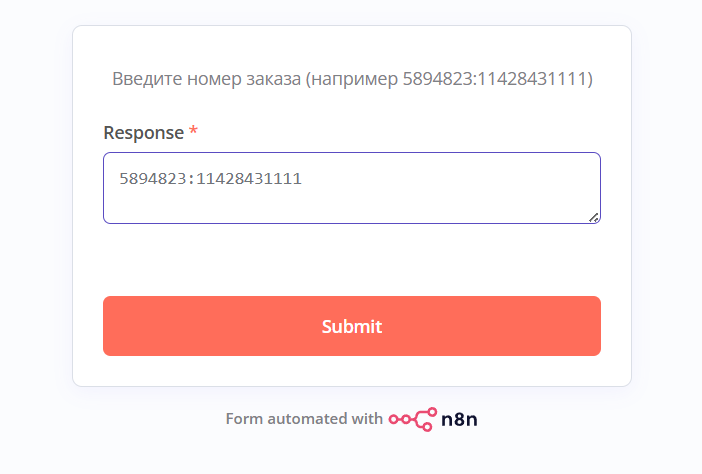This screenshot has width=702, height=474.
Task: Click the n8n workflow nodes logo icon
Action: pyautogui.click(x=413, y=419)
